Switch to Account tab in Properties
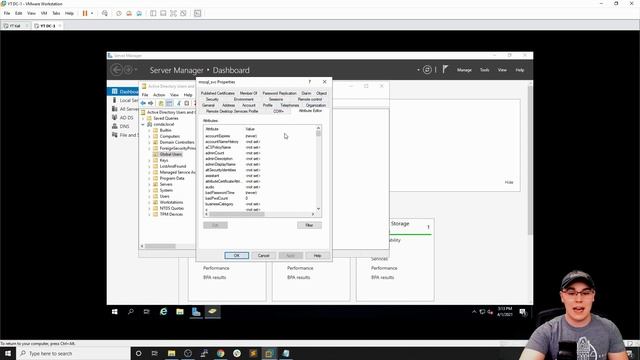This screenshot has width=640, height=360. 248,105
